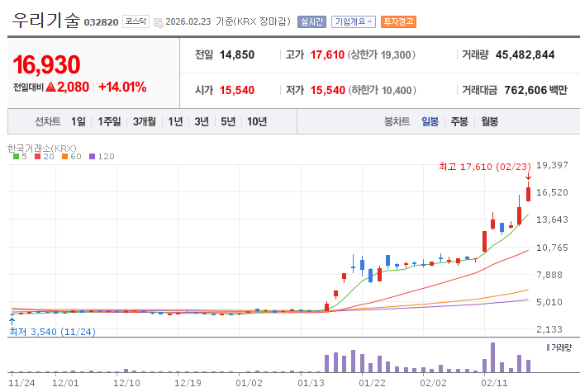This screenshot has width=580, height=392.
Task: Click the 19,397 y-axis price label
Action: coord(552,165)
